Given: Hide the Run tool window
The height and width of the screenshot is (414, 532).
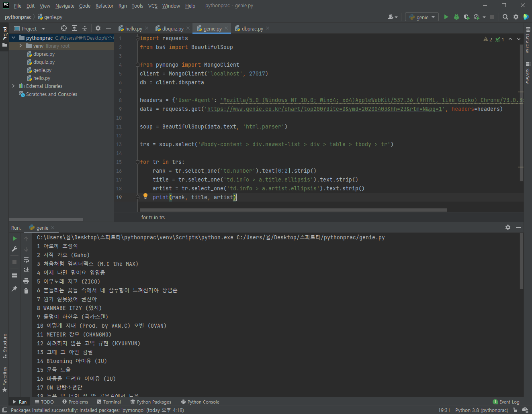Looking at the screenshot, I should coord(518,227).
